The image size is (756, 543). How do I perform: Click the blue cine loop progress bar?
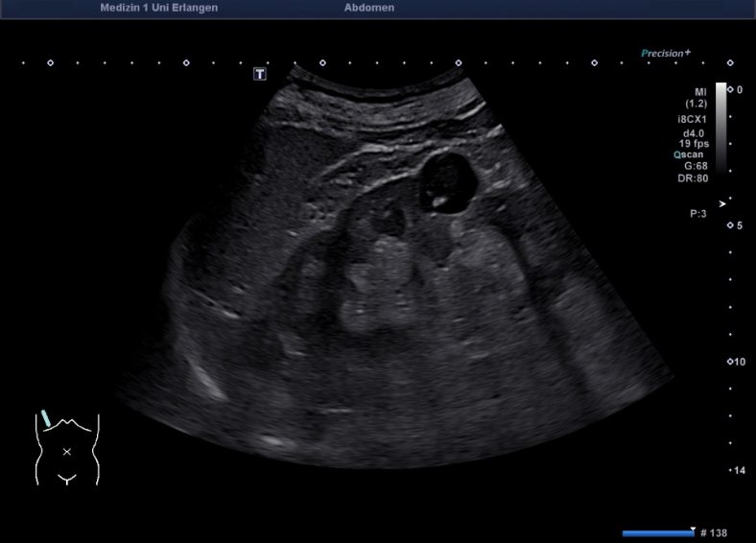pyautogui.click(x=657, y=533)
